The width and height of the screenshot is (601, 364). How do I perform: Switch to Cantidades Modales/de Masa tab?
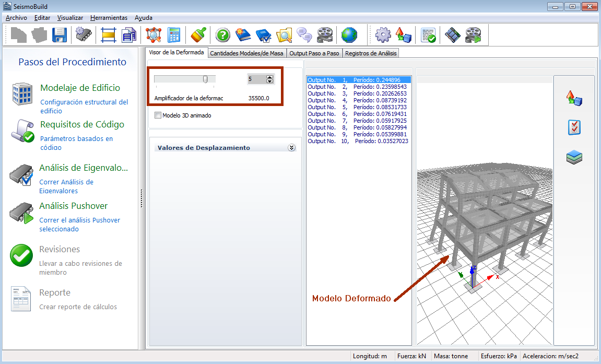coord(246,53)
